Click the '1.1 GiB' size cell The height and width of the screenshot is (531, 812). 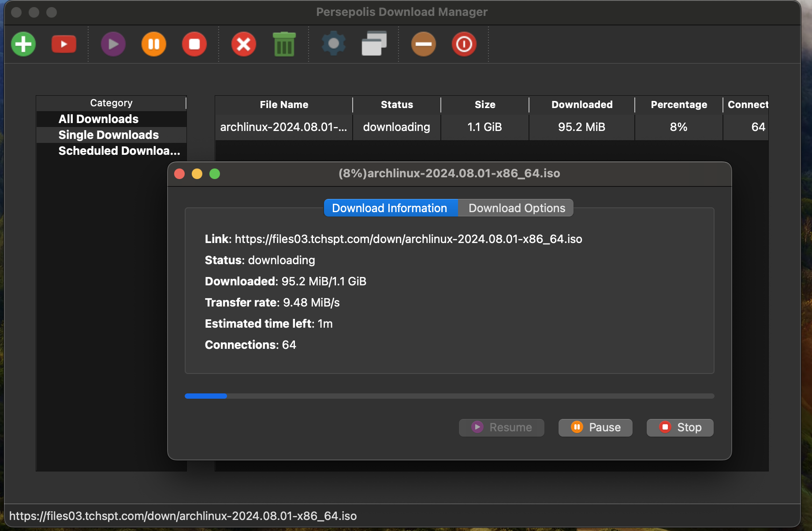coord(485,127)
